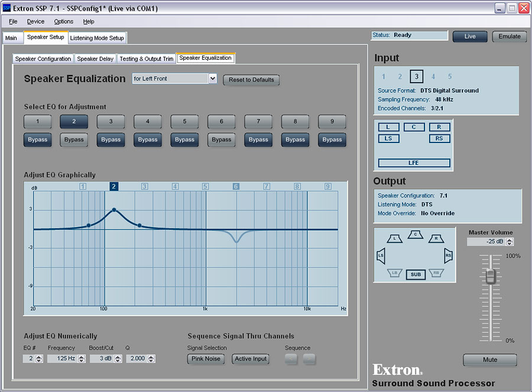Click the Left front L speaker icon
532x392 pixels.
[x=394, y=239]
